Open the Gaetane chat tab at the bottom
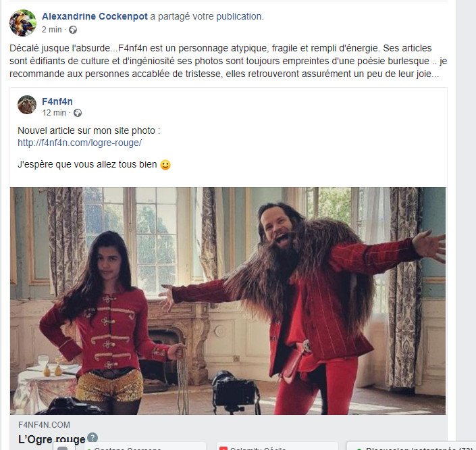The height and width of the screenshot is (450, 476). [x=145, y=447]
